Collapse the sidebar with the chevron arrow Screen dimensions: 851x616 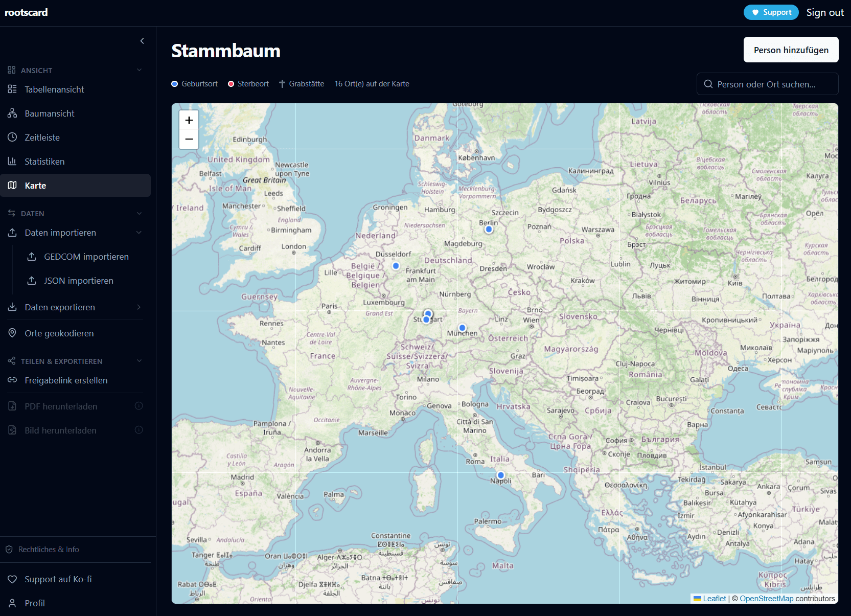(x=142, y=41)
